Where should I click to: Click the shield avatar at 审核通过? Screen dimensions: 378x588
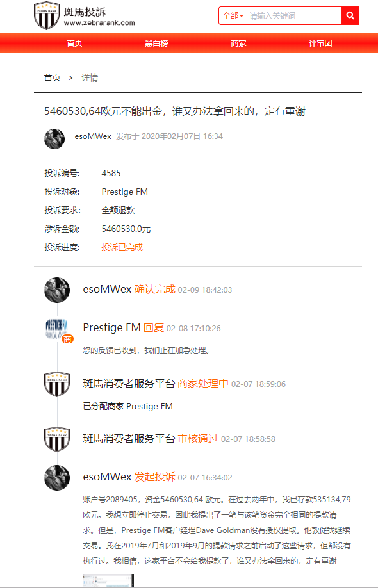57,439
